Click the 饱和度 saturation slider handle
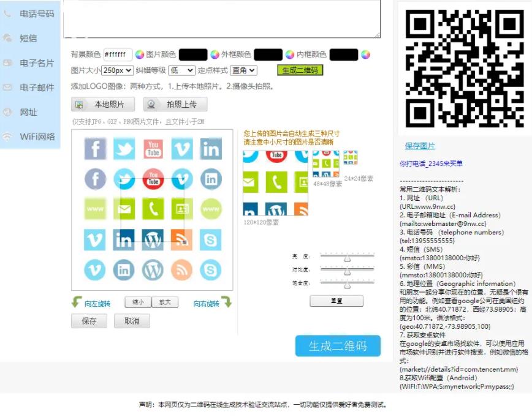 [x=347, y=285]
